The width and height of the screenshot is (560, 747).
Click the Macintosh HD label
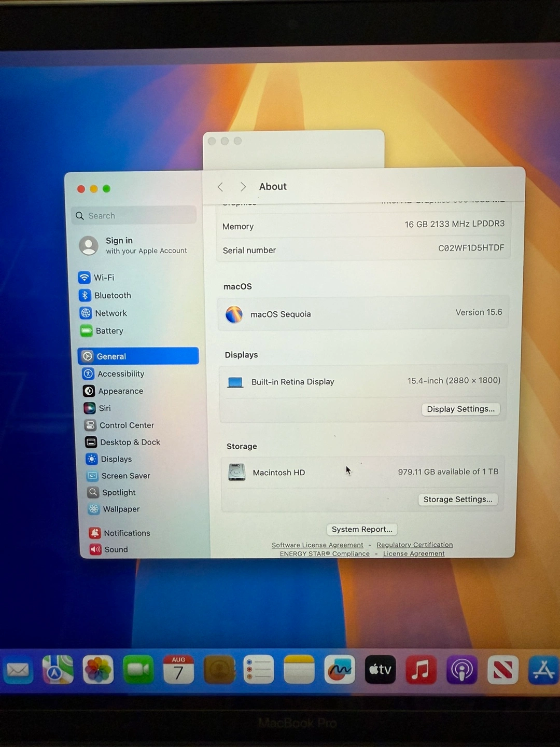click(x=279, y=473)
